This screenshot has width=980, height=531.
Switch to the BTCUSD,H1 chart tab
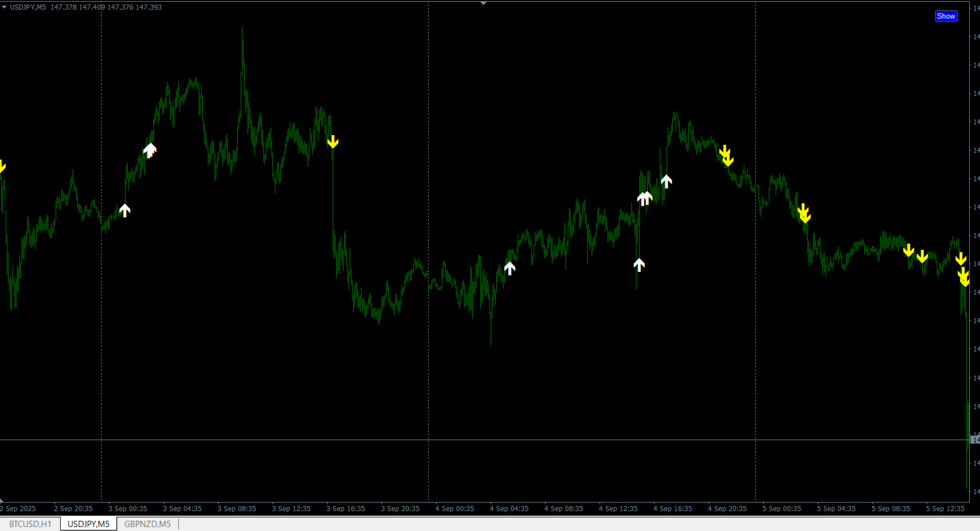click(x=30, y=524)
